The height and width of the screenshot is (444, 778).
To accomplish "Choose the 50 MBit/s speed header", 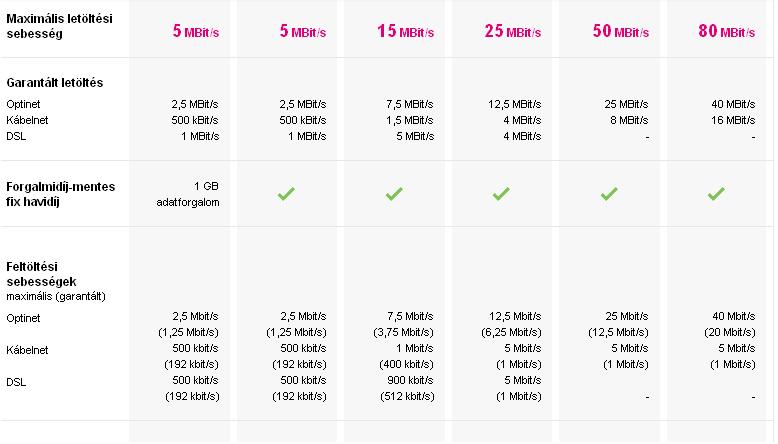I will click(x=620, y=31).
